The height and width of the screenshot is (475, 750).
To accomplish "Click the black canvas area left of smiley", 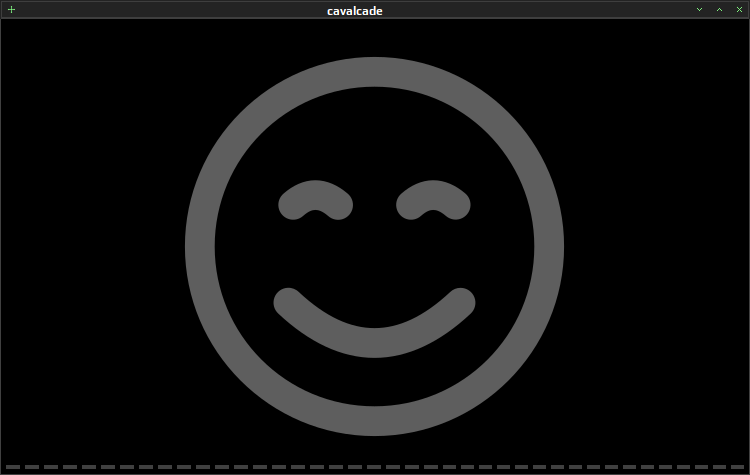I will coord(93,239).
